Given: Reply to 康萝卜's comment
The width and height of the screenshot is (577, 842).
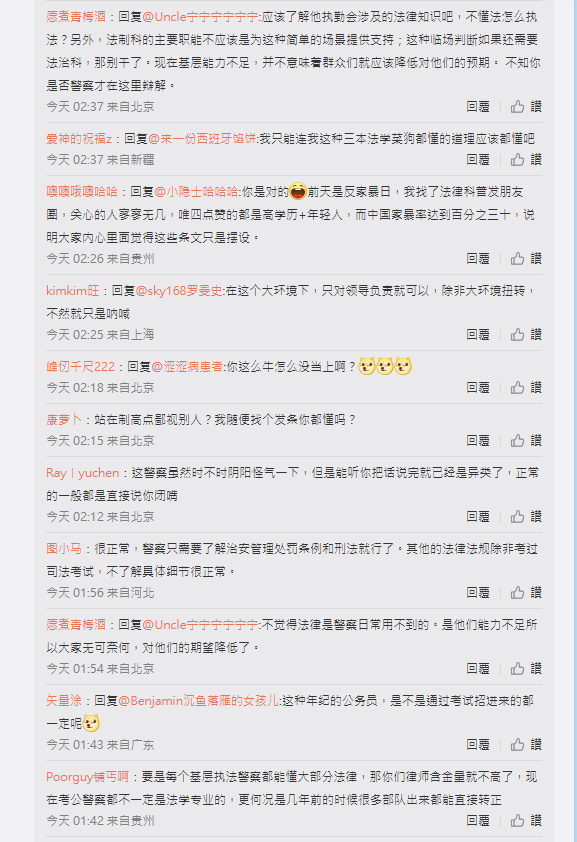Looking at the screenshot, I should [x=478, y=441].
